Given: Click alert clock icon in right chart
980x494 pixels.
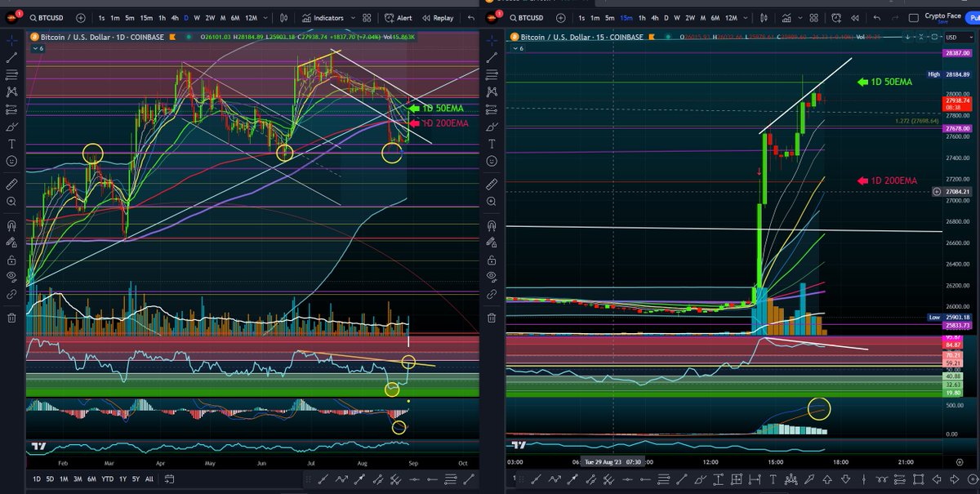Looking at the screenshot, I should pyautogui.click(x=837, y=17).
